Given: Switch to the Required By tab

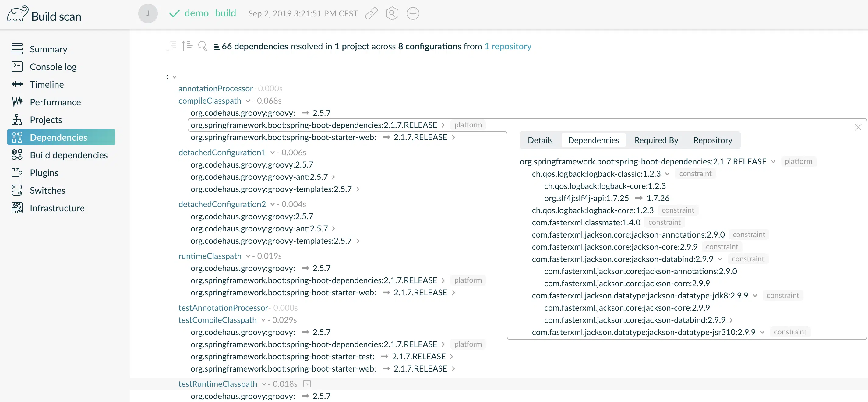Looking at the screenshot, I should click(x=656, y=140).
